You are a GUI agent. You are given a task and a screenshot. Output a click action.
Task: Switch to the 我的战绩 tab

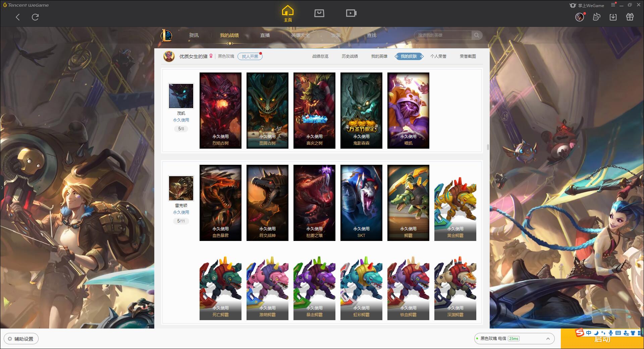229,35
